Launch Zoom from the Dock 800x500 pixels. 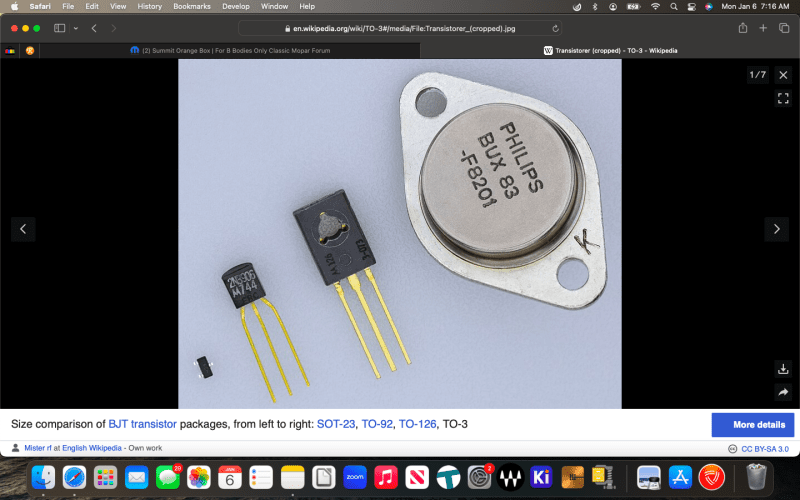coord(355,478)
